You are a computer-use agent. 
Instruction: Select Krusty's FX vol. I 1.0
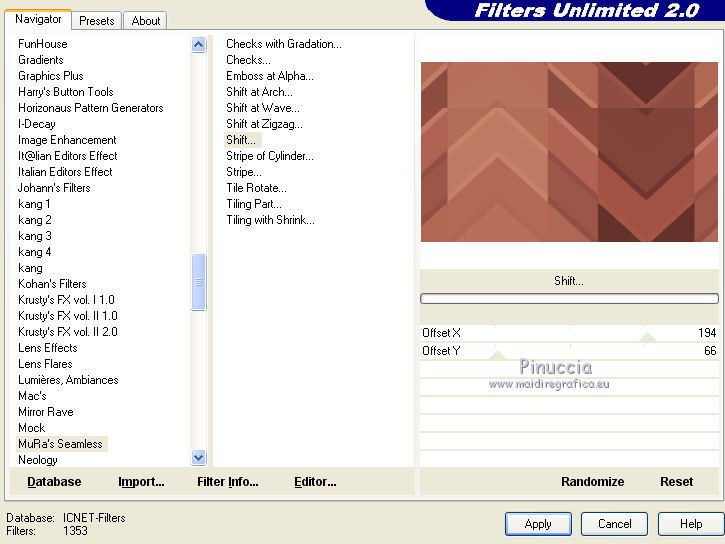click(66, 300)
